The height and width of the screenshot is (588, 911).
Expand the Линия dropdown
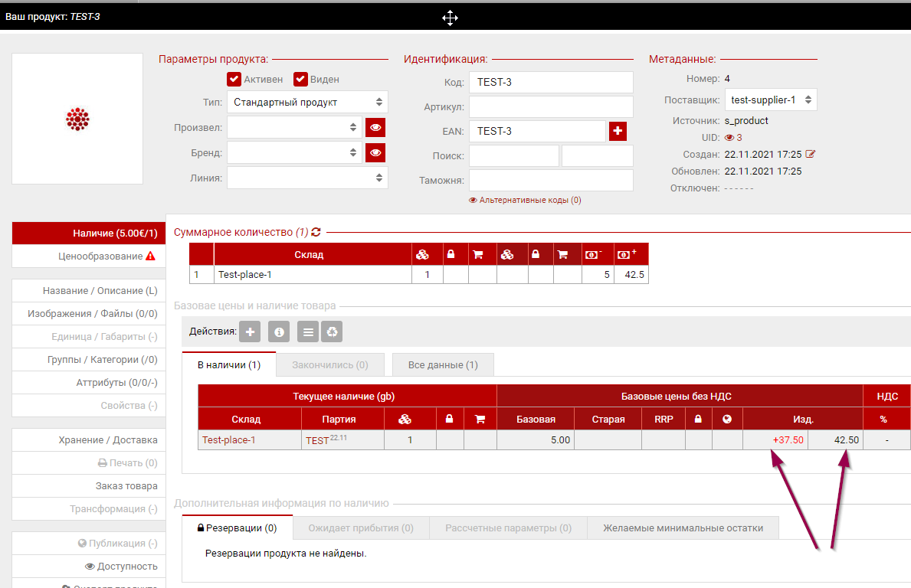307,178
